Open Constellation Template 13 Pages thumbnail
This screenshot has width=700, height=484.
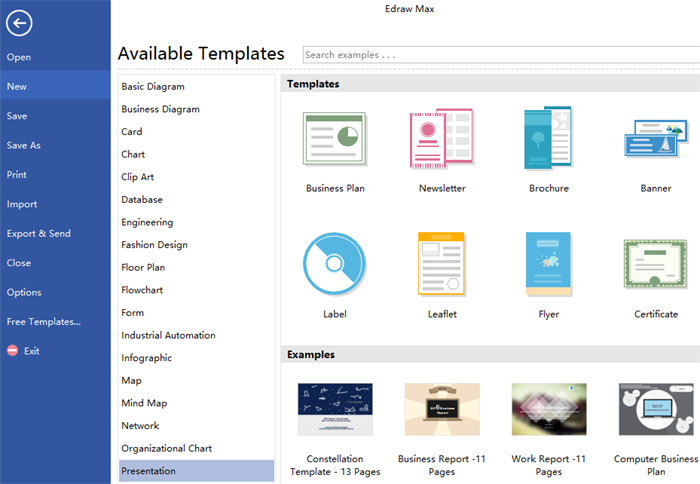(x=335, y=409)
